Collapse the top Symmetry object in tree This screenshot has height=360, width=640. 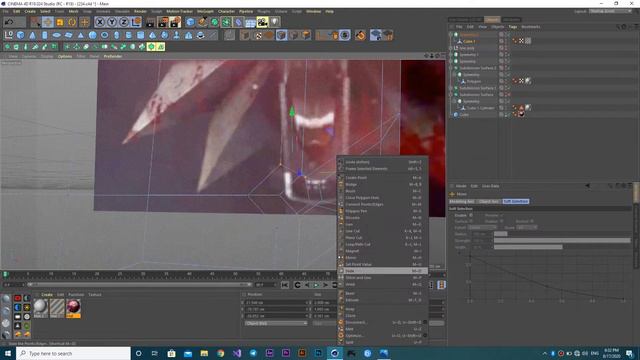451,35
